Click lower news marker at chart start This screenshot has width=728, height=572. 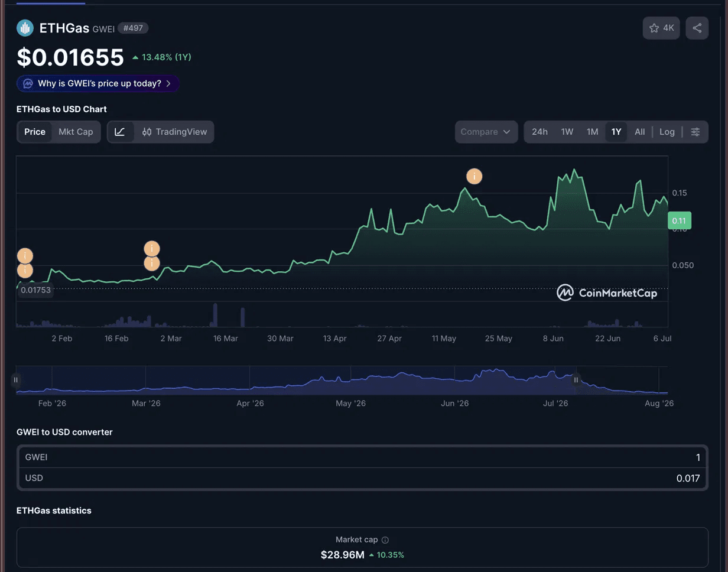pos(25,270)
